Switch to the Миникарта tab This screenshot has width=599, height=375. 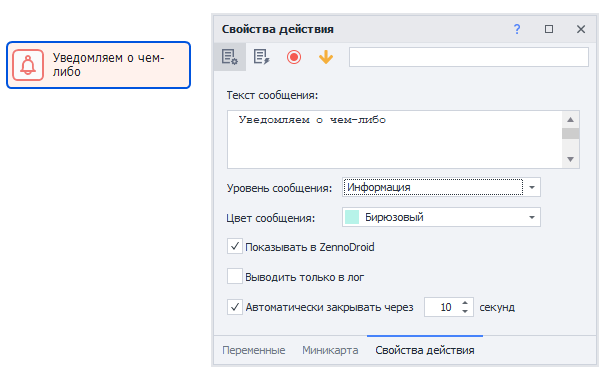(330, 350)
